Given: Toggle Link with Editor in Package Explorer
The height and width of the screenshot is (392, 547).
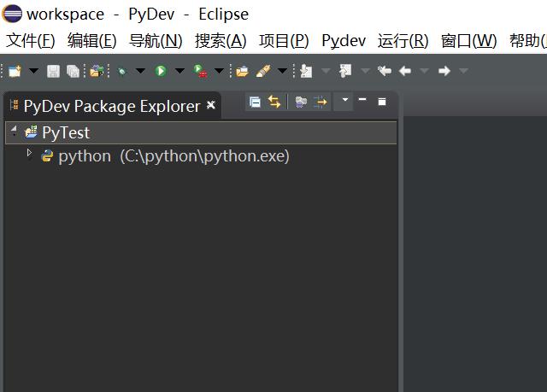Looking at the screenshot, I should point(274,102).
